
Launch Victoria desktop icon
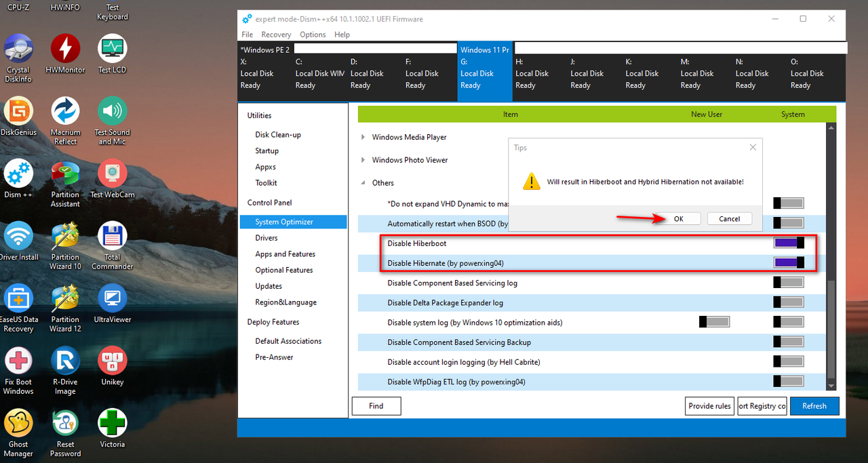113,428
